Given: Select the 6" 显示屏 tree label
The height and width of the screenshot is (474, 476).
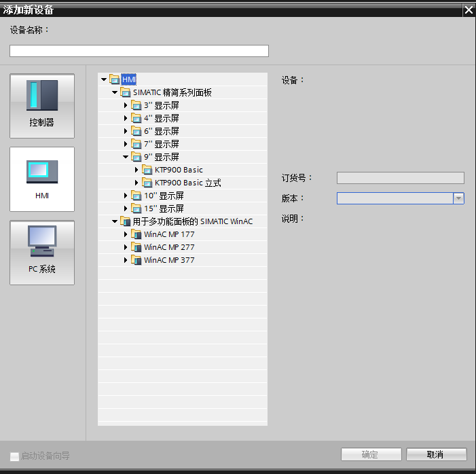Looking at the screenshot, I should coord(161,131).
